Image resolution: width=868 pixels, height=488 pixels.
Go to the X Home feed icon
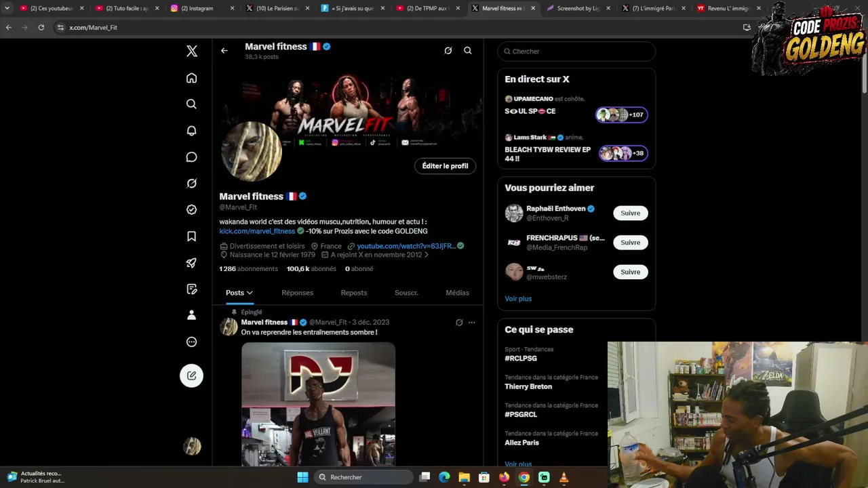191,78
